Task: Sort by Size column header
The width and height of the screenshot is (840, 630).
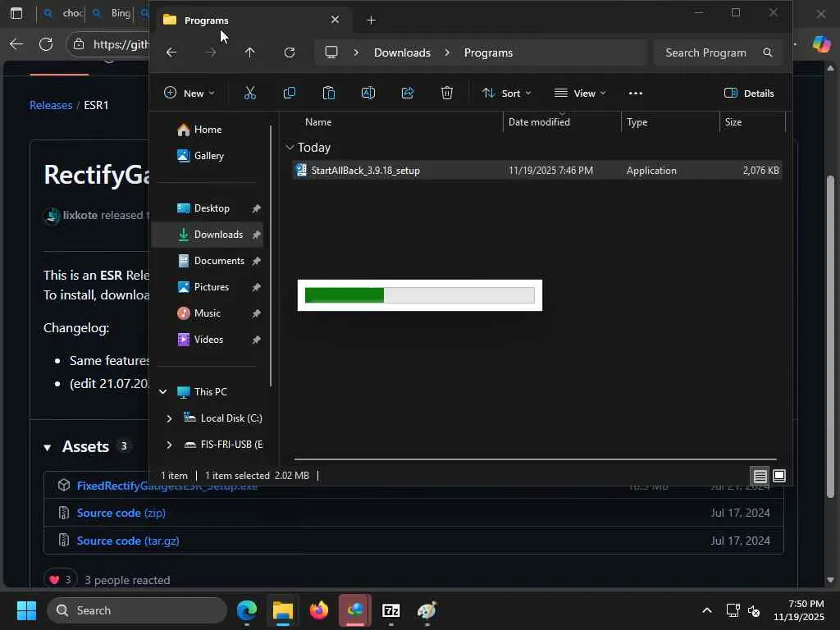Action: pos(733,122)
